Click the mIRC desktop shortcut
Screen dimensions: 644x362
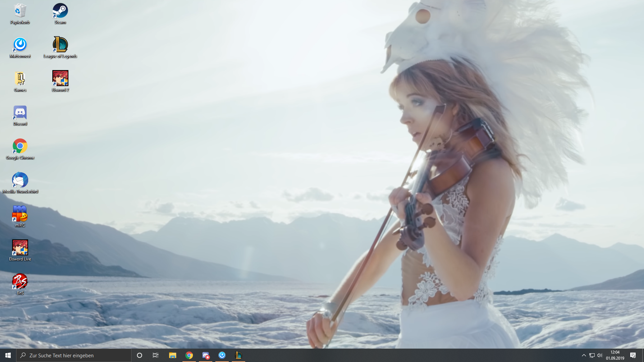coord(20,215)
